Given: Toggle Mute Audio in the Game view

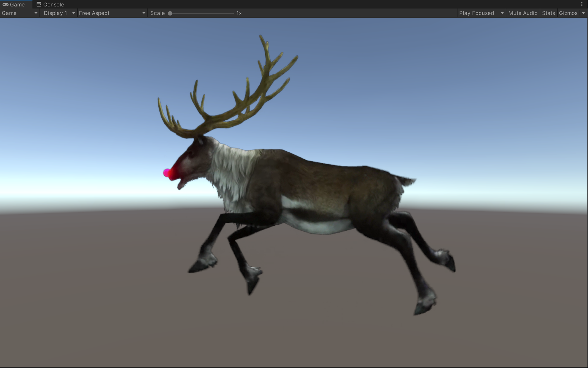Looking at the screenshot, I should (523, 13).
